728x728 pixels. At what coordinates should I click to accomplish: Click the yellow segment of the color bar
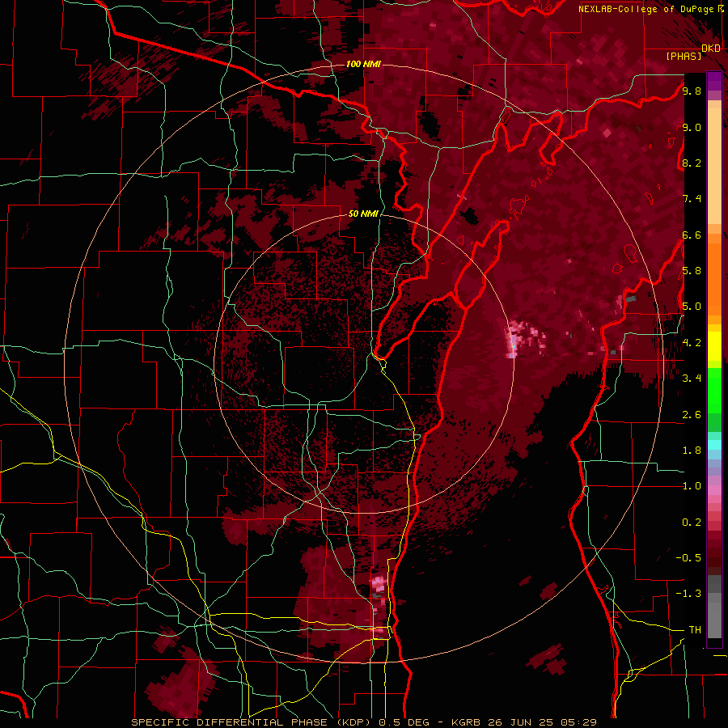click(714, 346)
